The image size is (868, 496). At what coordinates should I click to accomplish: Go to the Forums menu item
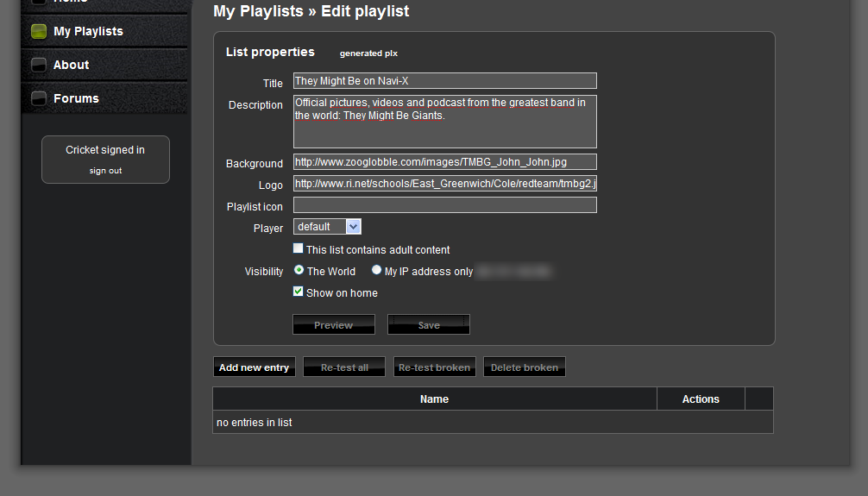pyautogui.click(x=76, y=98)
